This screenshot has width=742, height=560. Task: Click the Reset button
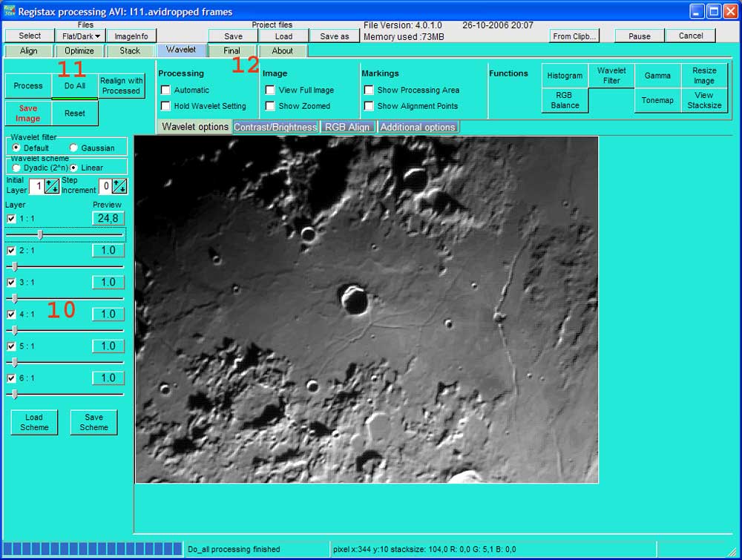(x=75, y=113)
